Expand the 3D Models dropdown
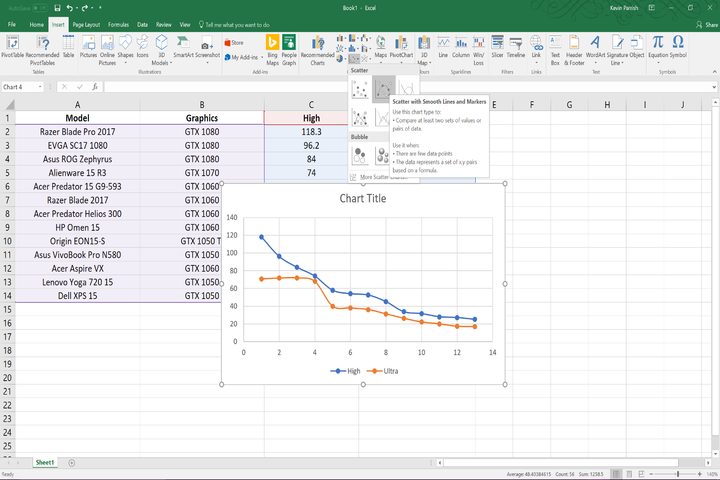Screen dimensions: 720x480 (161, 50)
